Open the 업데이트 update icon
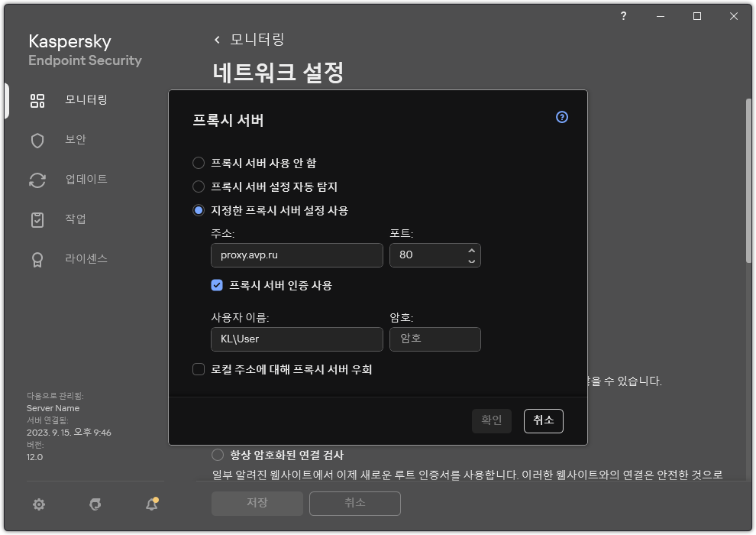 [37, 179]
